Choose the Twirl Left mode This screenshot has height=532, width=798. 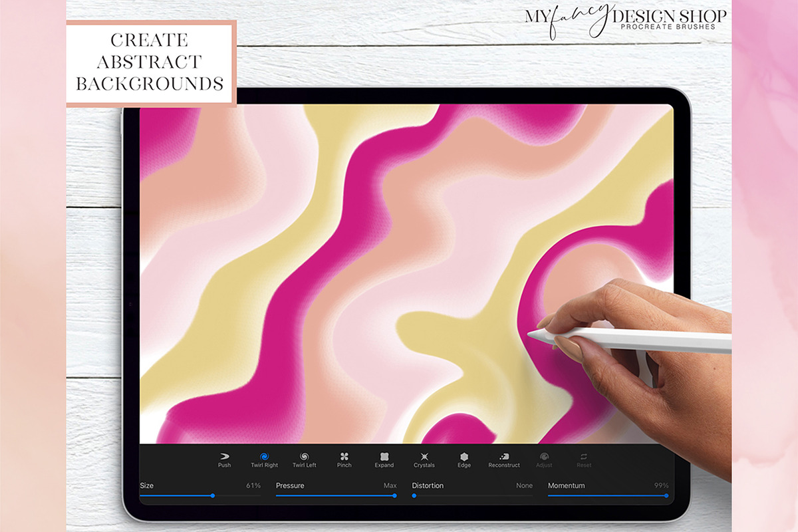305,460
